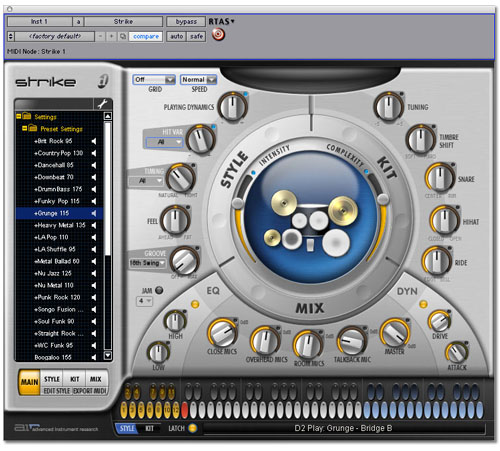This screenshot has height=451, width=500.
Task: Click the red RTAS target icon
Action: click(218, 35)
